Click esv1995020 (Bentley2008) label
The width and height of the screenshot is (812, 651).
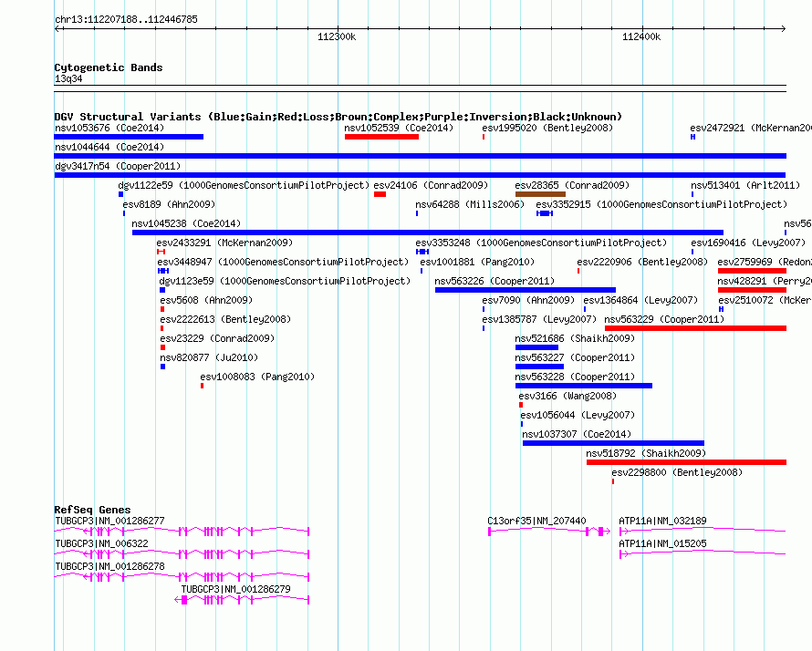click(x=547, y=128)
